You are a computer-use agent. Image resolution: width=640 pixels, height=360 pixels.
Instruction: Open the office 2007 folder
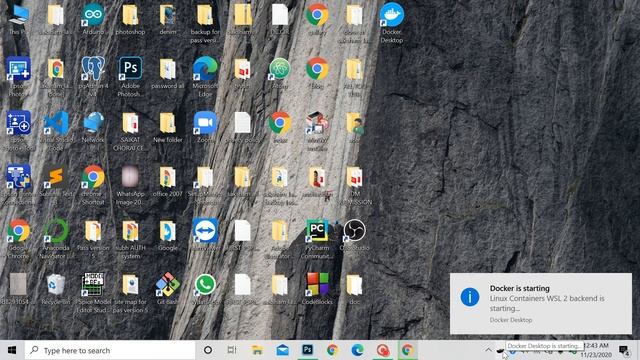168,181
